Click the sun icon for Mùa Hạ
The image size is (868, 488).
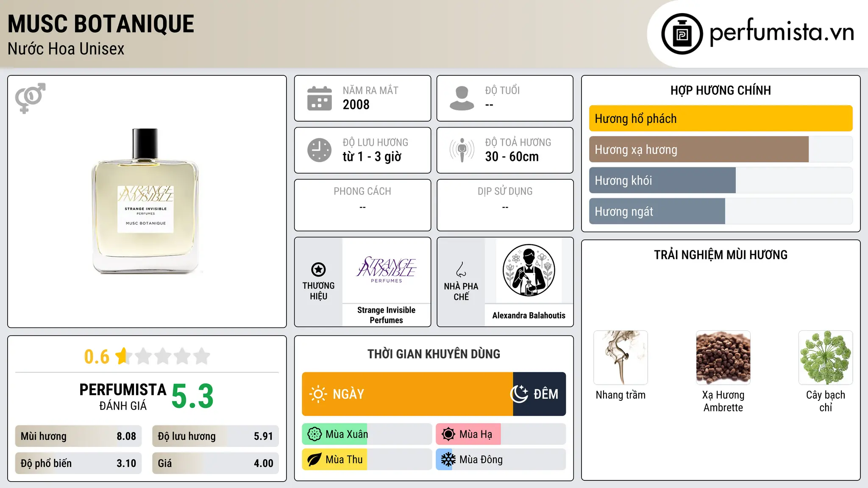pyautogui.click(x=448, y=434)
